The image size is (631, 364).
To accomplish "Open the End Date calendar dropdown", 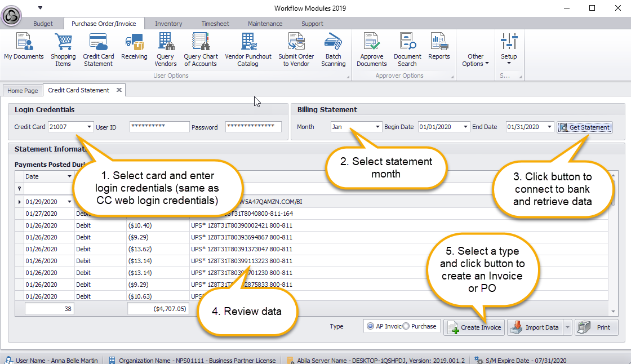I will (549, 127).
